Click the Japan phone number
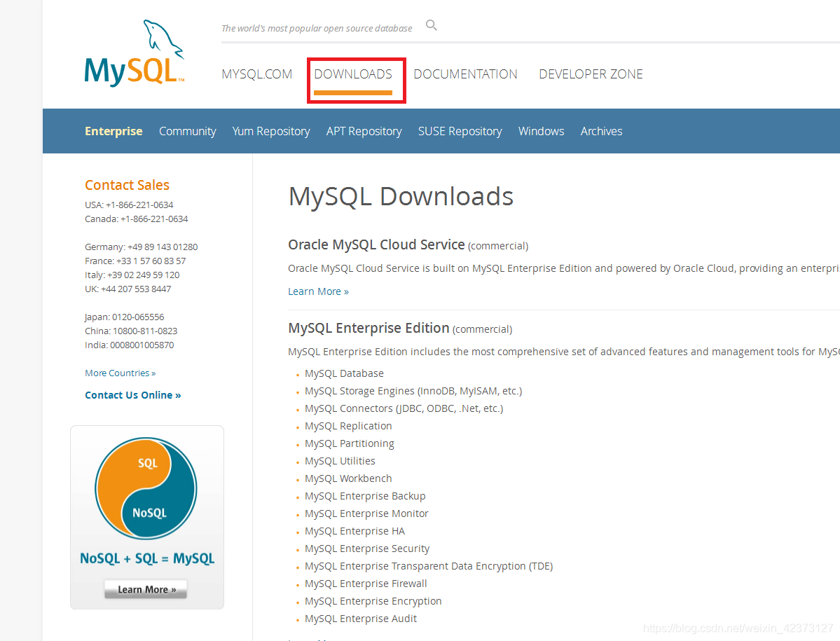The width and height of the screenshot is (840, 641). click(138, 317)
